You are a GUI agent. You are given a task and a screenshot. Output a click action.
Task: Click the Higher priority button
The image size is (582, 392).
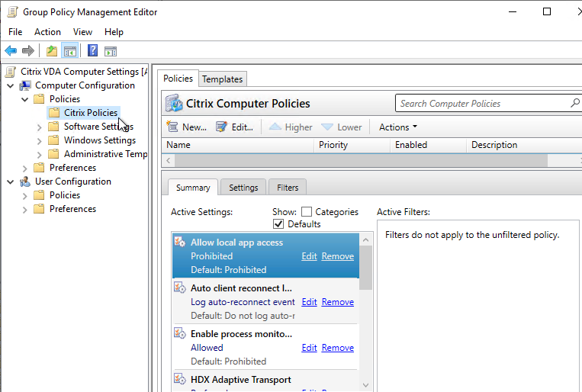[291, 127]
